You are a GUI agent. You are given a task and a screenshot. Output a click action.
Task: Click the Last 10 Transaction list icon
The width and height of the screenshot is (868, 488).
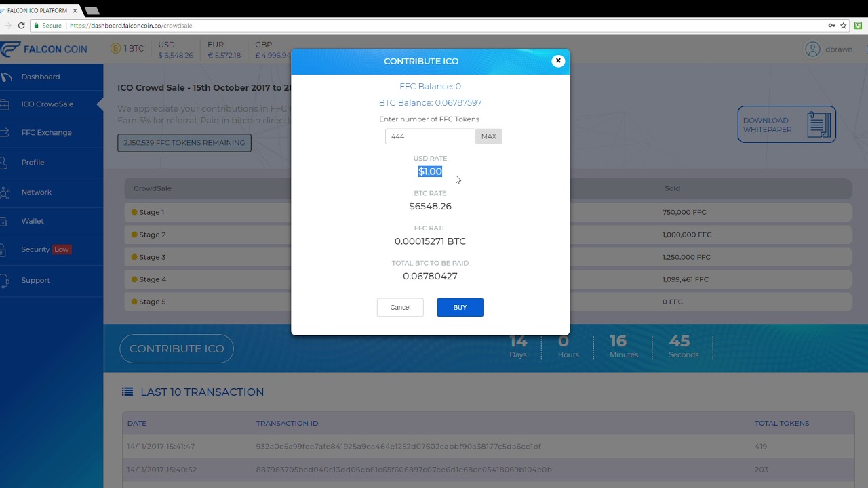(127, 392)
